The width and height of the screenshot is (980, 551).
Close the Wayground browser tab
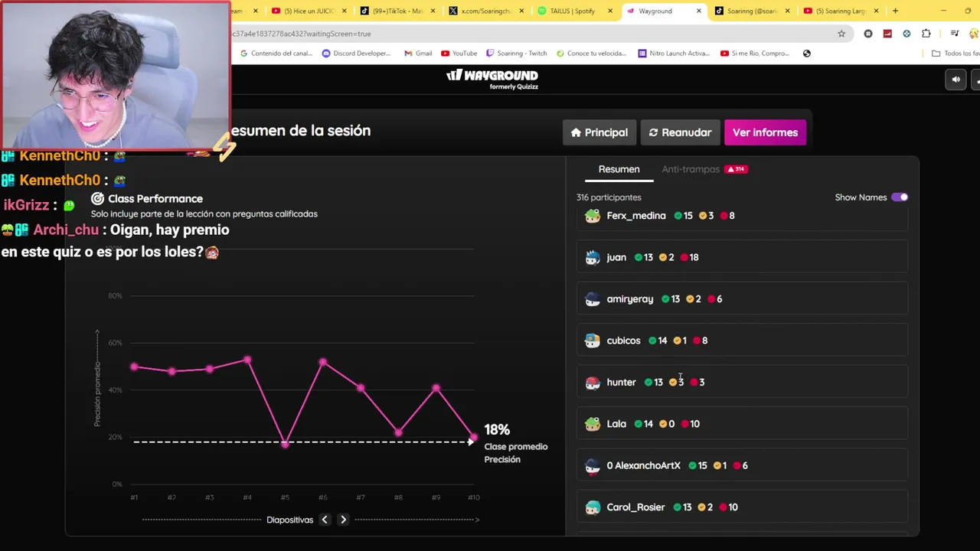coord(698,11)
